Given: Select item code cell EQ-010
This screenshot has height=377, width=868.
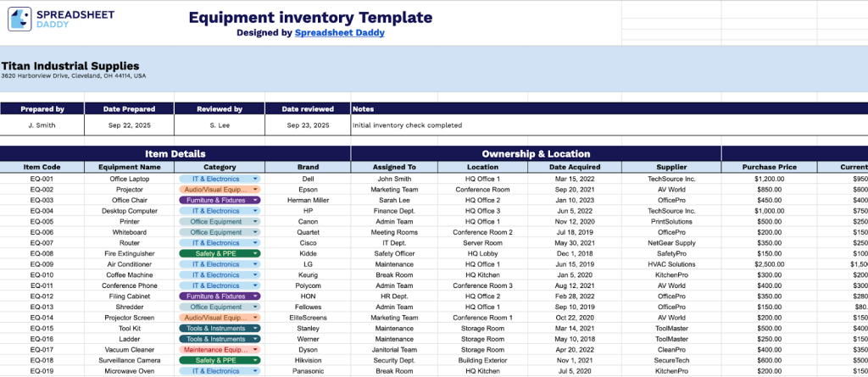Looking at the screenshot, I should click(42, 274).
